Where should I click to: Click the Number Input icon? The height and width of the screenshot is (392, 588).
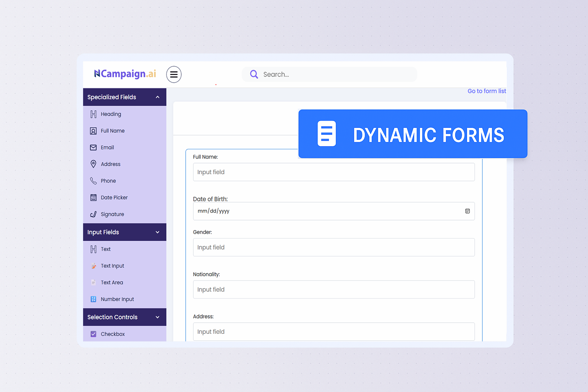[x=93, y=299]
